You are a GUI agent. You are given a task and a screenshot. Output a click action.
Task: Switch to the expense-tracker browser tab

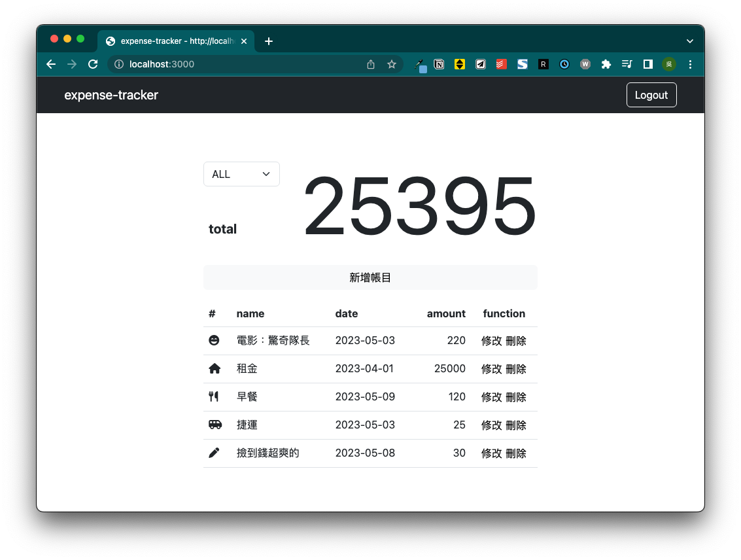click(173, 41)
